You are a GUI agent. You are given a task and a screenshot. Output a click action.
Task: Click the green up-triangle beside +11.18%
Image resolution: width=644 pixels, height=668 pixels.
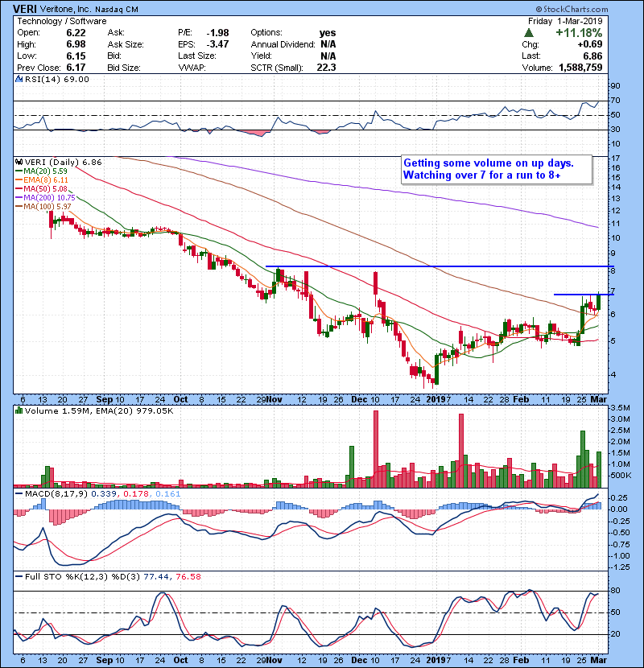point(529,33)
